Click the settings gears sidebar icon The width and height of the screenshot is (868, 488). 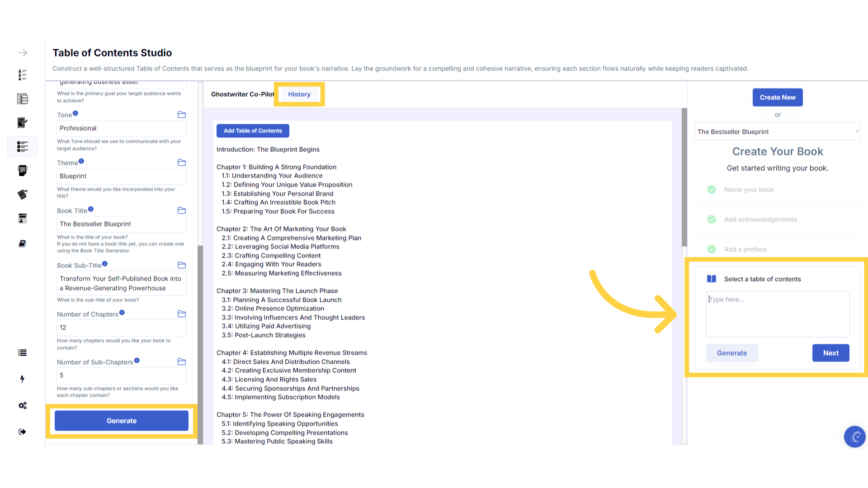click(22, 405)
